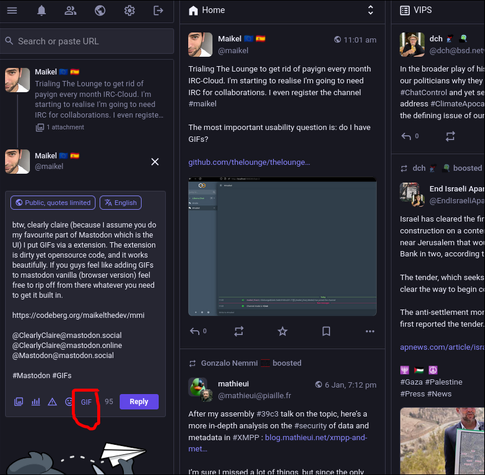Open the blog.mathieui.net xmpp link
485x475 pixels.
[277, 443]
